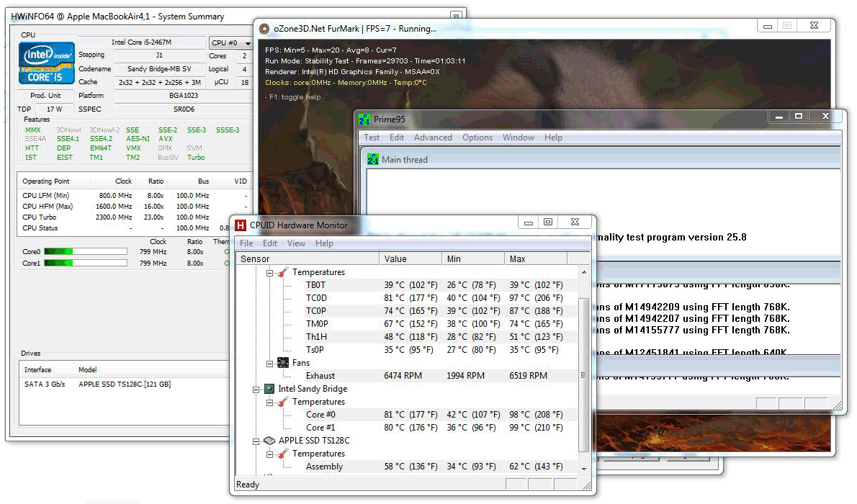The height and width of the screenshot is (504, 857).
Task: Open the Options menu in Prime95
Action: tap(477, 138)
